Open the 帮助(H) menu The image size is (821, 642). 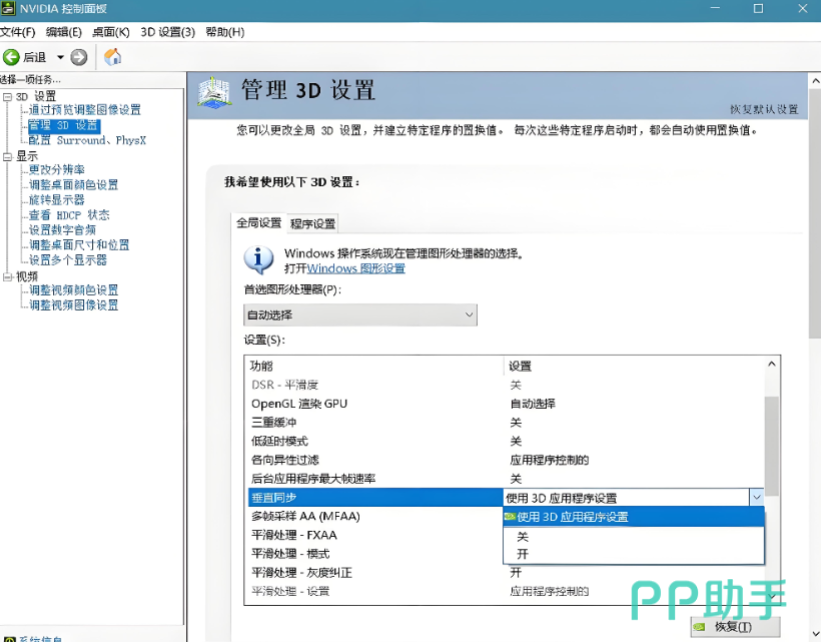225,32
